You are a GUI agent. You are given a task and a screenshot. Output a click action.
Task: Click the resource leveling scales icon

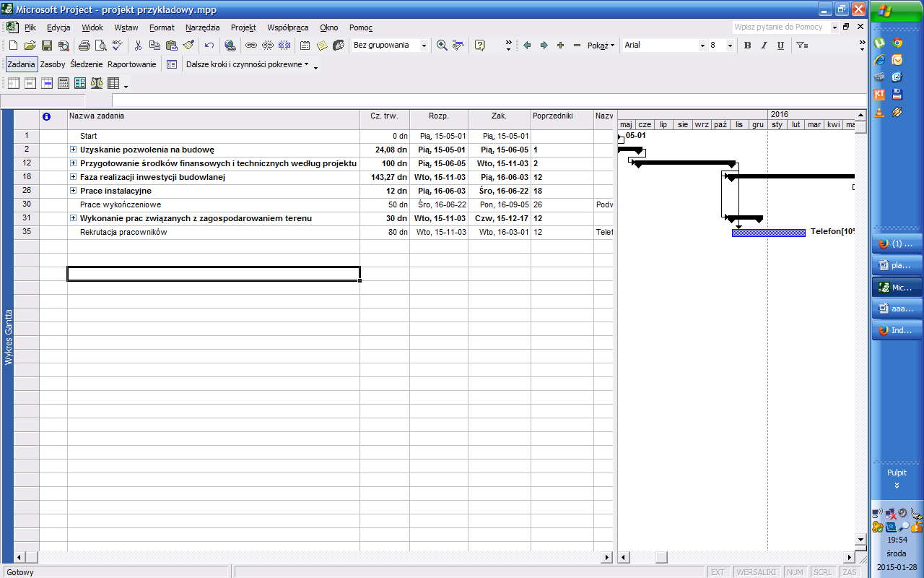(97, 83)
